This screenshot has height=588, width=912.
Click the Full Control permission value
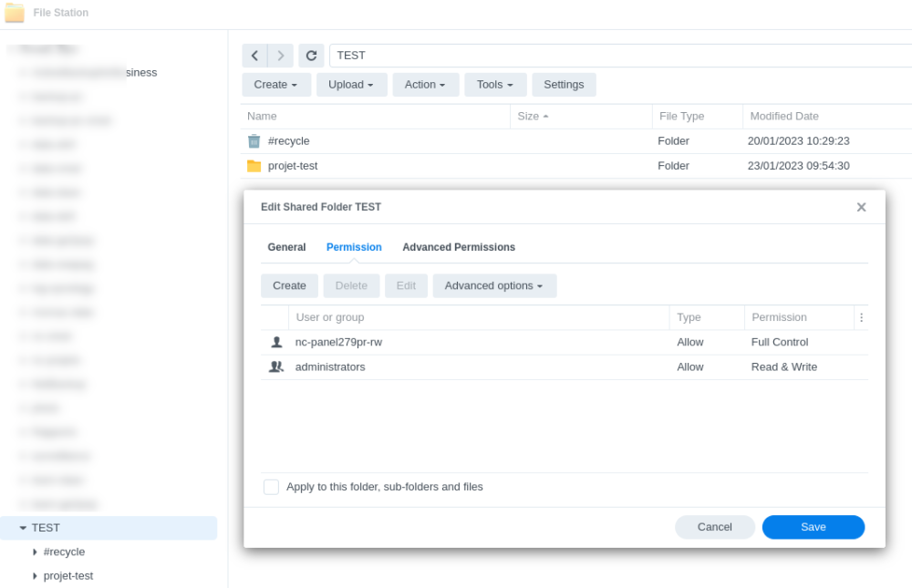coord(780,343)
